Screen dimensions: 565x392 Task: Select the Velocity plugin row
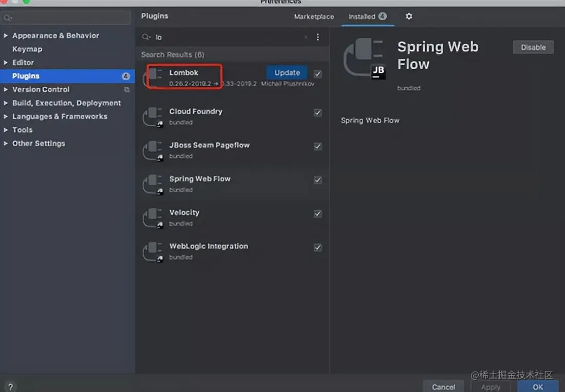click(232, 218)
